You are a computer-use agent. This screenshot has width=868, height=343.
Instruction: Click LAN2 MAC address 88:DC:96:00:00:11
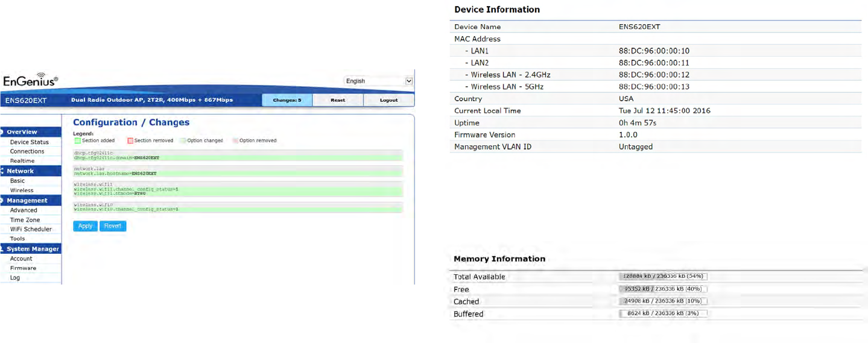tap(654, 63)
